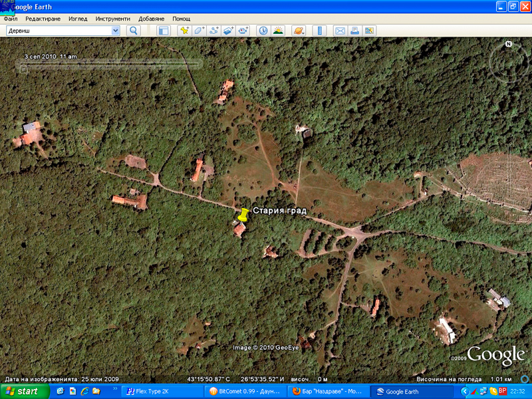Click the taskbar clock 22:32

518,392
